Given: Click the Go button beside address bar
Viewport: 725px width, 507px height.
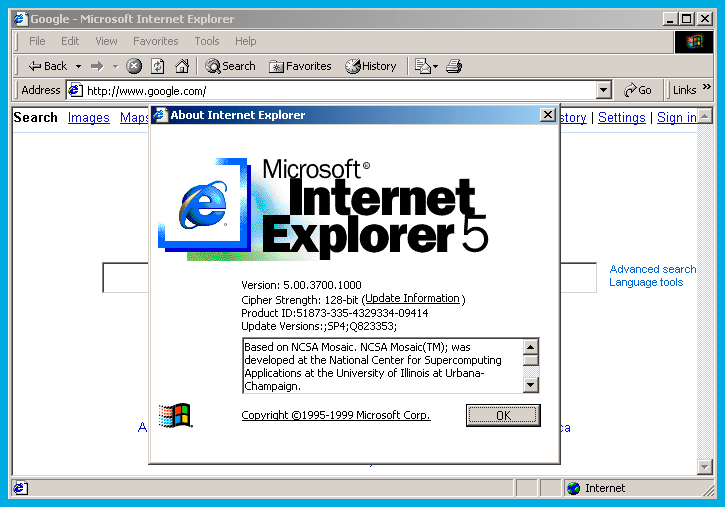Looking at the screenshot, I should (638, 90).
